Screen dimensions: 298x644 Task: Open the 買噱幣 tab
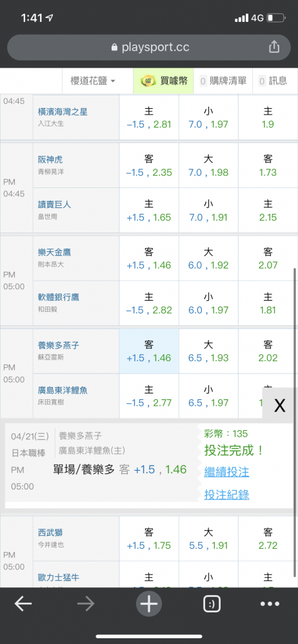point(163,81)
